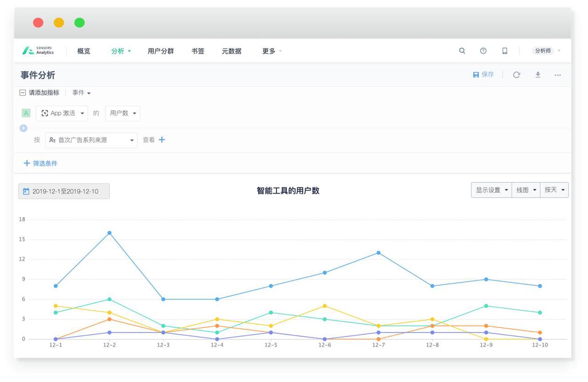Go to the 元数据 tab
The height and width of the screenshot is (382, 588).
tap(232, 51)
